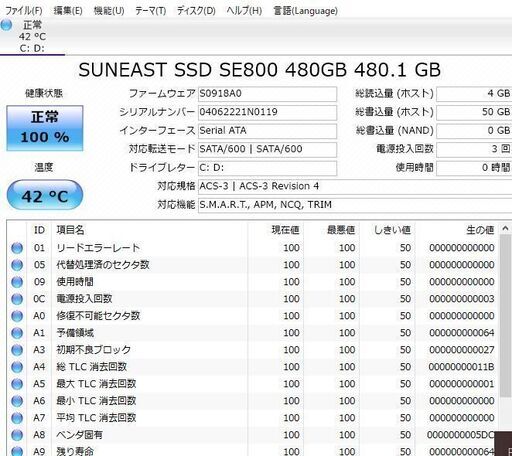Click the 項目名 column header
512x456 pixels.
(150, 230)
